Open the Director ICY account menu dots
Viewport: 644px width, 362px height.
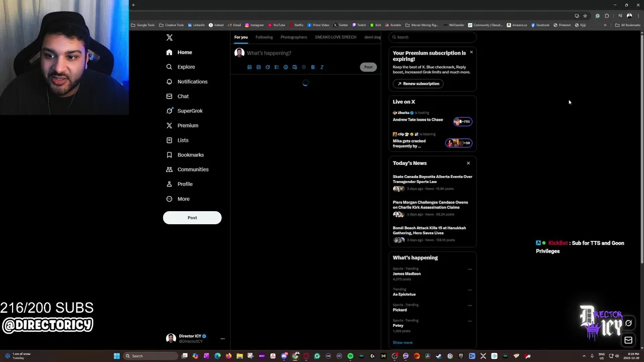pos(222,338)
